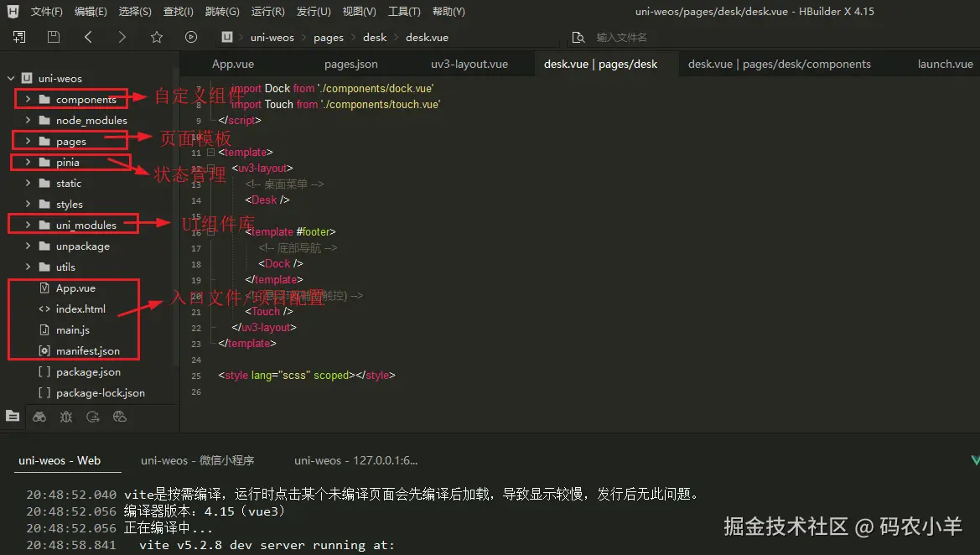Click the desk breadcrumb segment

pyautogui.click(x=375, y=38)
